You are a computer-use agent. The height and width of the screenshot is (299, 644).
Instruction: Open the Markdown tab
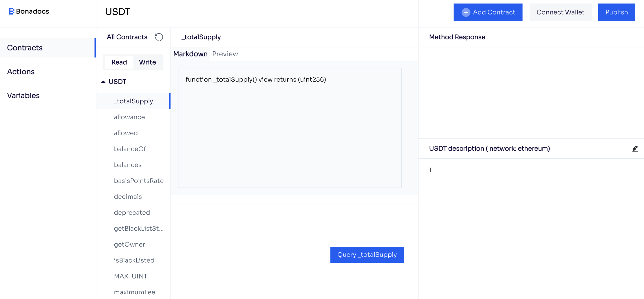(190, 54)
